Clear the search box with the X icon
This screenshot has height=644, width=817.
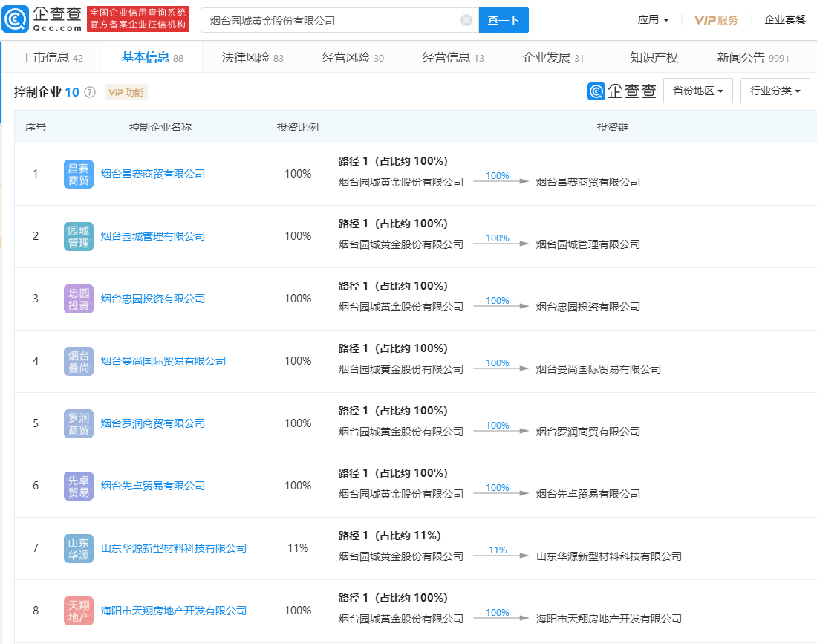click(466, 20)
